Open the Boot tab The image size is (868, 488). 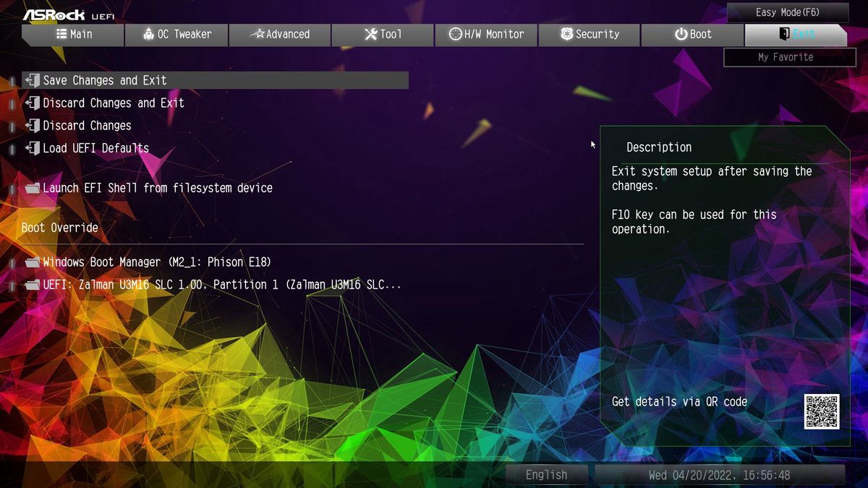pyautogui.click(x=692, y=34)
